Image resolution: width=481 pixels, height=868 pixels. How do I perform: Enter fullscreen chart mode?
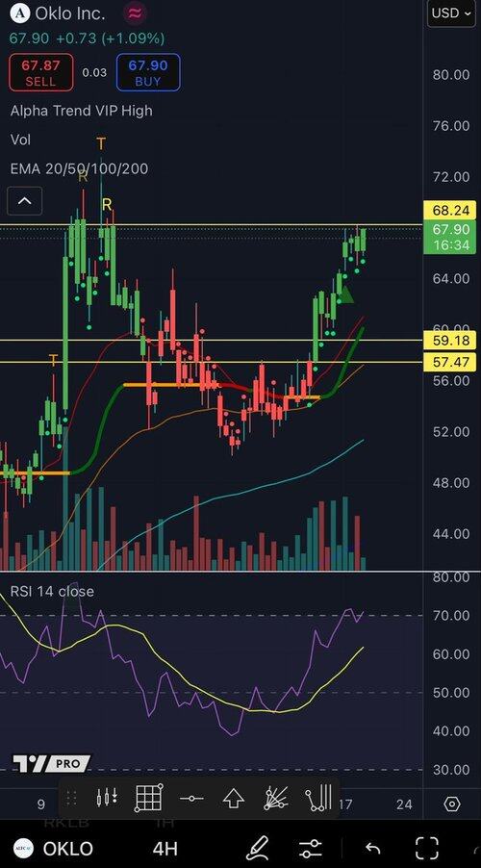coord(427,848)
